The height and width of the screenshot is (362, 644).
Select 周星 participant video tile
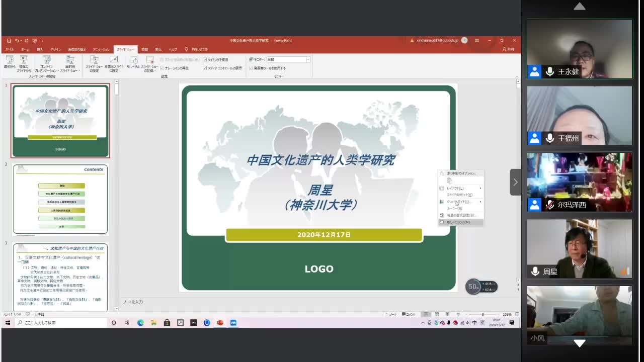(x=580, y=249)
